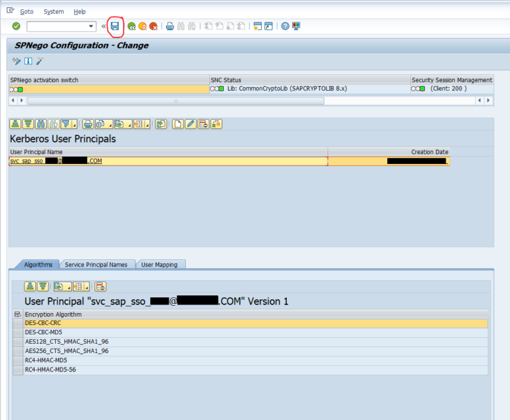Click the last icon in principals toolbar
The height and width of the screenshot is (420, 510).
tap(216, 124)
